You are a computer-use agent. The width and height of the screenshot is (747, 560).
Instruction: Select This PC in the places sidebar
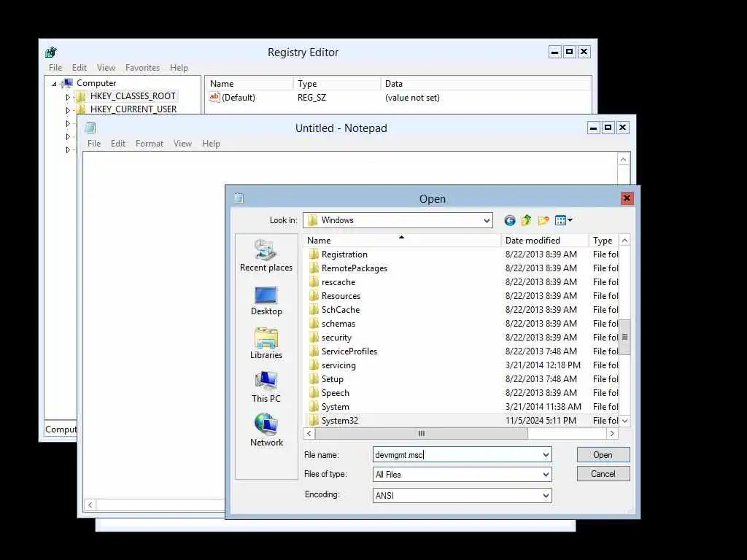pos(266,387)
